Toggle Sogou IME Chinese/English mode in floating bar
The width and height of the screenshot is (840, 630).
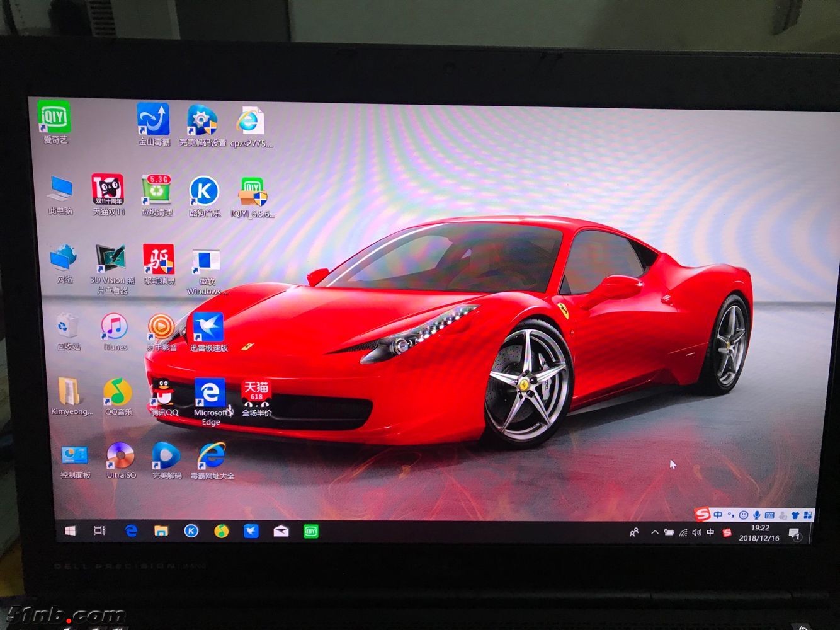[x=718, y=515]
